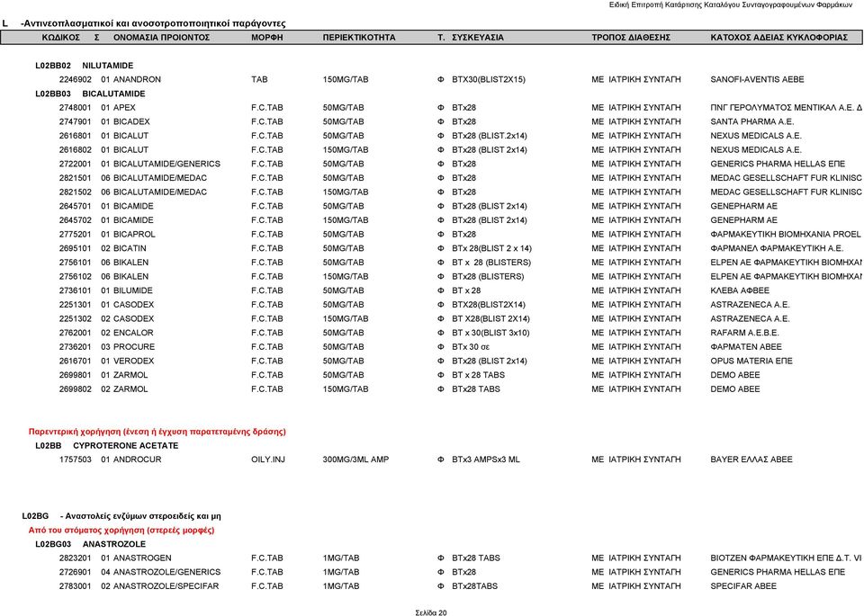864x616 pixels.
Task: Select the ΤΡΟΠΟΣ ΔΙΑΘΕΣΗΣ column header
Action: click(631, 38)
